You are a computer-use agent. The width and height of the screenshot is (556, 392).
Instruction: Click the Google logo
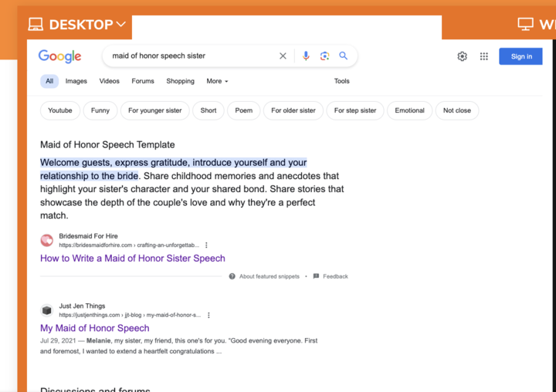click(x=60, y=56)
